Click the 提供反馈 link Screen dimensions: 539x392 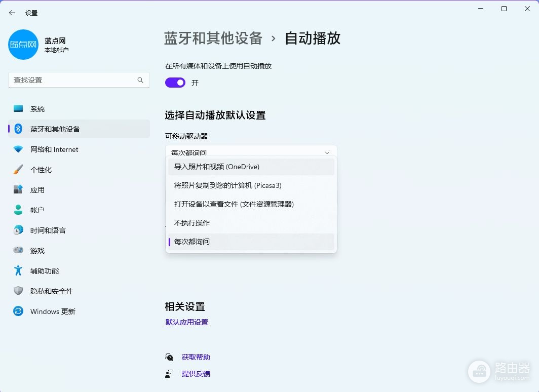(196, 374)
